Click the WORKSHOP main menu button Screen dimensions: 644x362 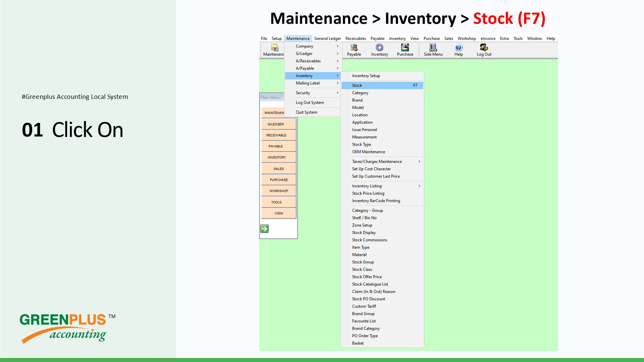279,191
